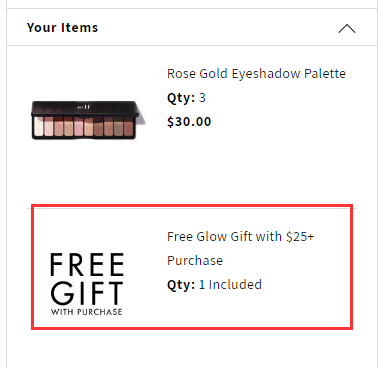
Task: Click the Your Items heading
Action: pyautogui.click(x=62, y=27)
